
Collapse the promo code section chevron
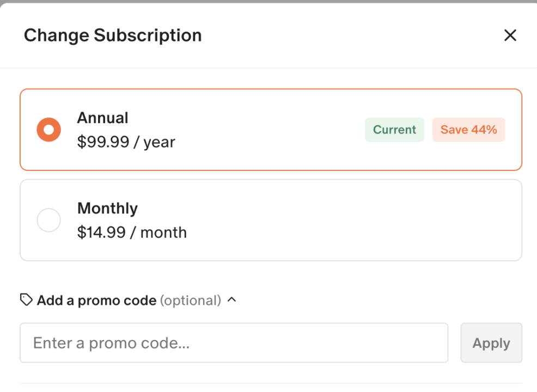[x=231, y=299]
